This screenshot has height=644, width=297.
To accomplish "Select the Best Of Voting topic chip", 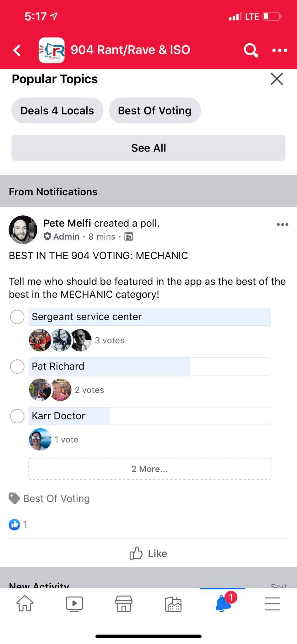I will point(154,111).
